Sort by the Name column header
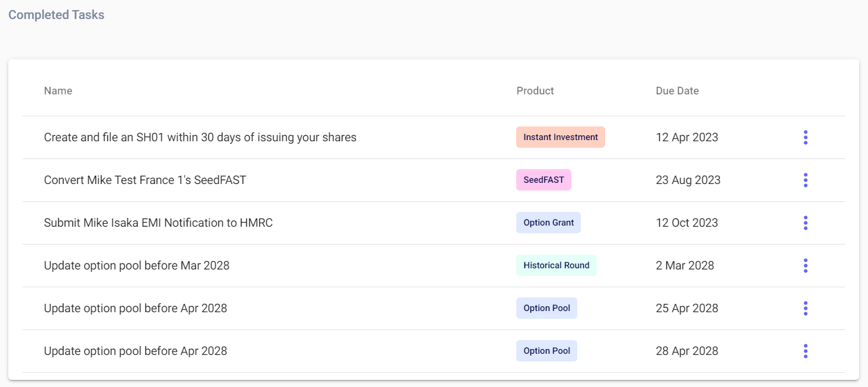 point(58,91)
